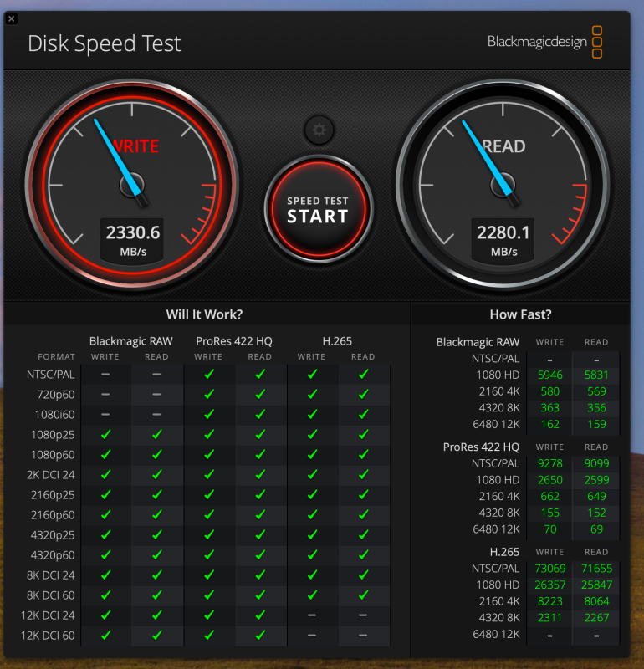Click ProRes 422 HQ read checkmark for 8K DCI 60

pos(260,595)
